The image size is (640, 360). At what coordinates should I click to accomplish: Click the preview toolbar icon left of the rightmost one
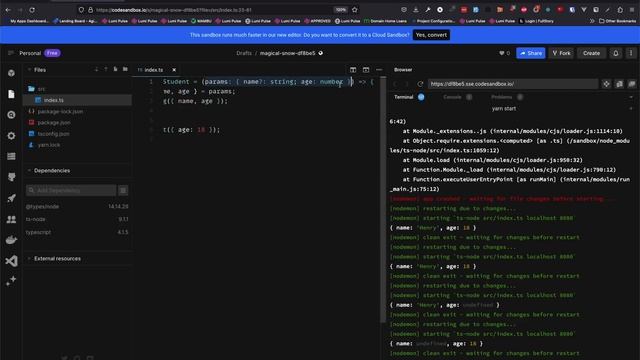[619, 84]
